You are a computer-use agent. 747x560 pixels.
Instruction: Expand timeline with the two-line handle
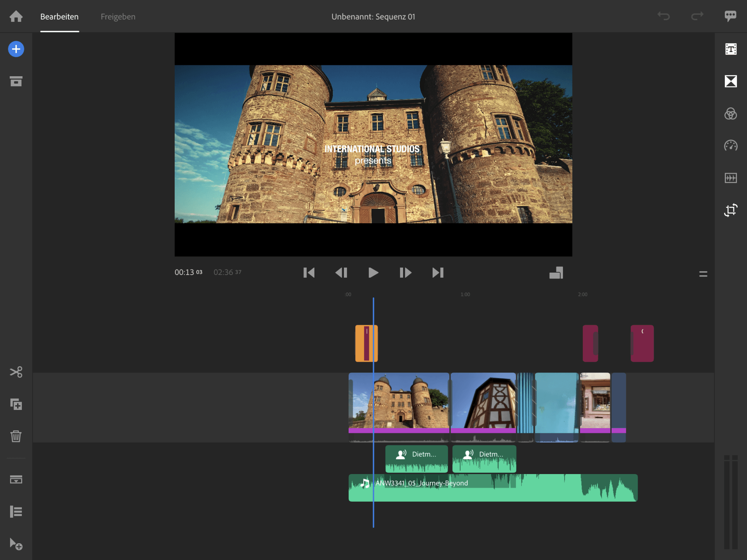click(703, 274)
